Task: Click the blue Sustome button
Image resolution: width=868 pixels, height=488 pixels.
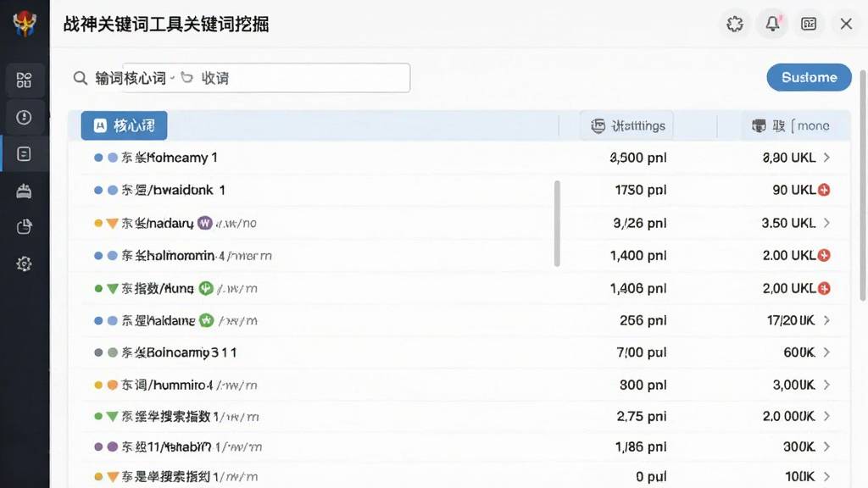Action: 809,77
